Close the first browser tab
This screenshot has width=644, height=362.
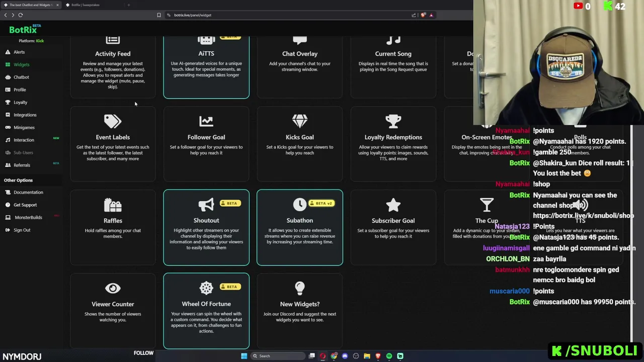click(57, 5)
